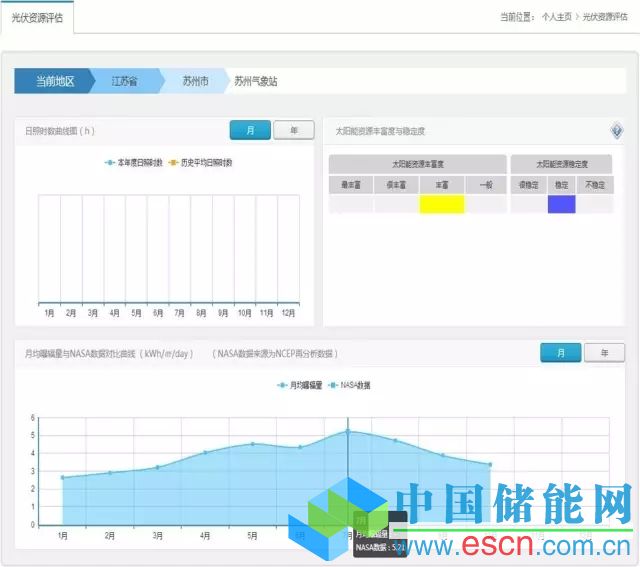The height and width of the screenshot is (567, 640).
Task: Switch sunshine hours chart to 年 view
Action: point(293,130)
